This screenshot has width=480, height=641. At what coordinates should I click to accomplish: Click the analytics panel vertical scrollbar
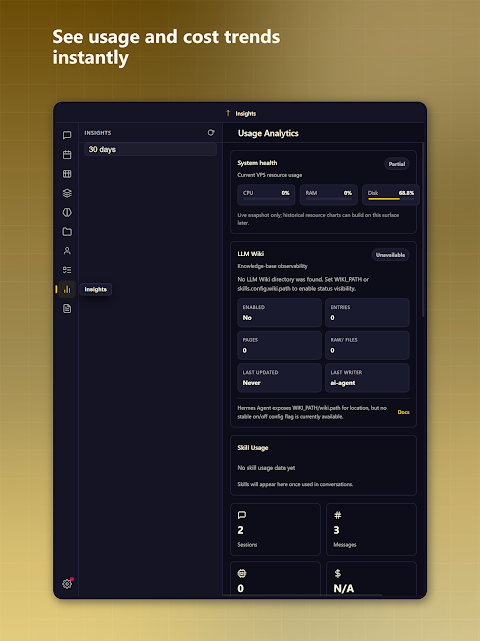(x=423, y=229)
